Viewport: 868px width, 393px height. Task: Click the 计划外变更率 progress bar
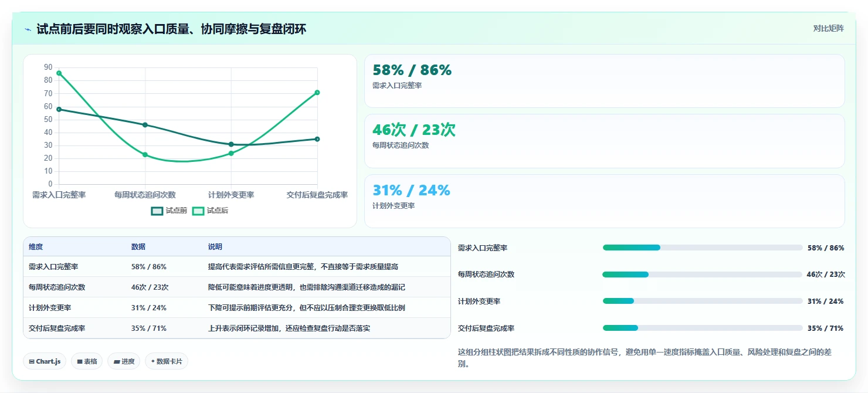click(x=703, y=301)
